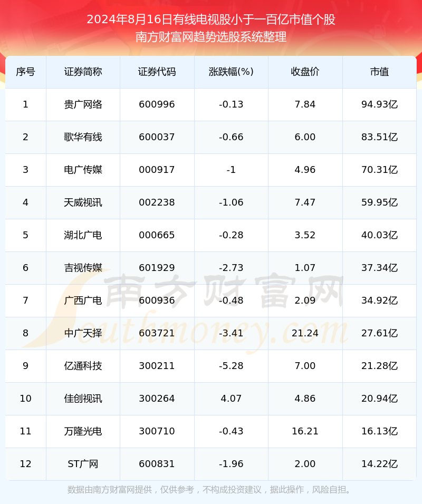Select stock name 贵广网络

(x=83, y=104)
